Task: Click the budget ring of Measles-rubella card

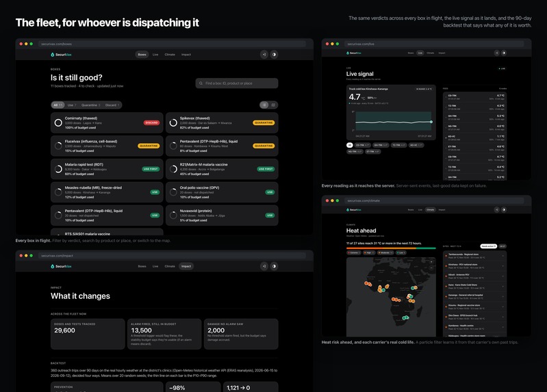Action: (58, 192)
